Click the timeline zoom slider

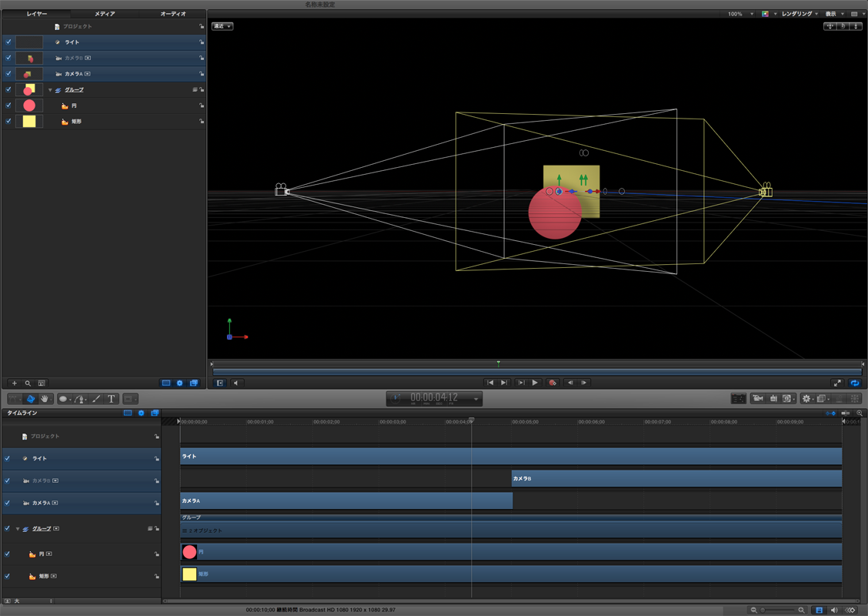[x=777, y=610]
